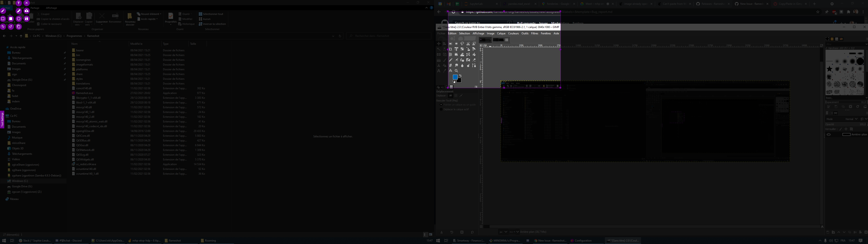The height and width of the screenshot is (244, 868).
Task: Open GIMP's Couleurs menu
Action: tap(513, 33)
